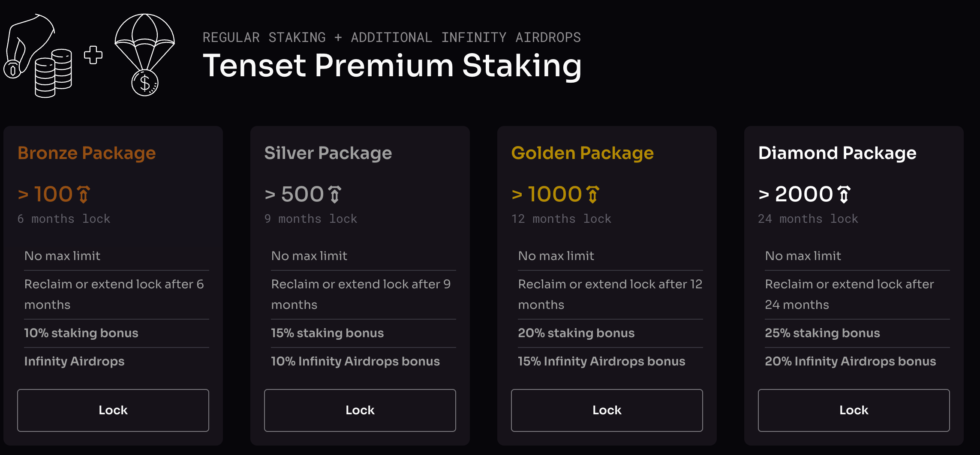Lock the Bronze Package
980x455 pixels.
coord(113,410)
